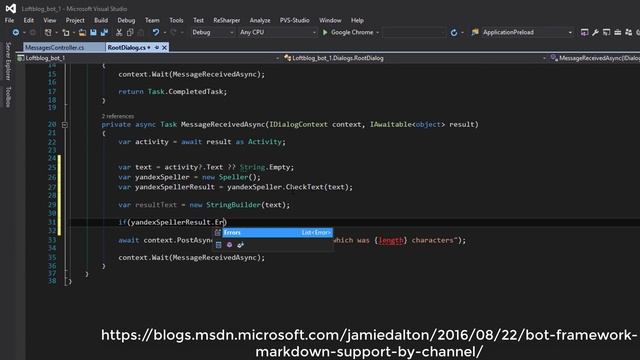Click Task.CompletedTask on line 17
640x360 pixels.
pos(186,92)
